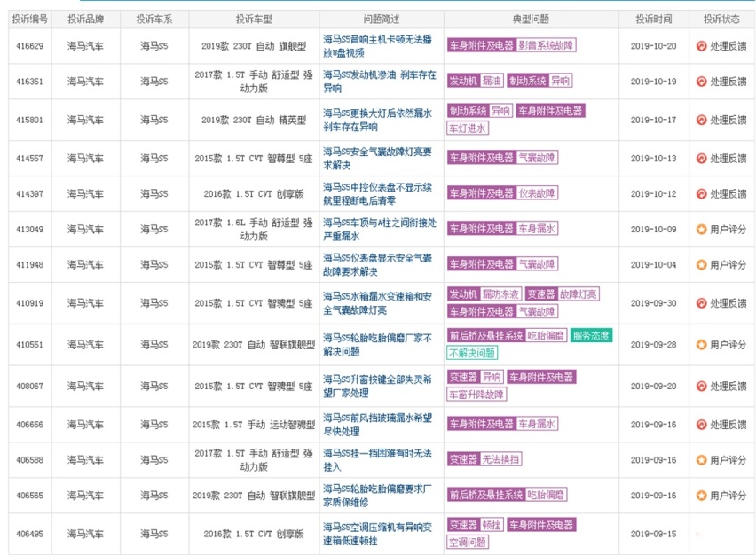The height and width of the screenshot is (555, 756).
Task: Click the 典型问题 column header
Action: (x=531, y=20)
